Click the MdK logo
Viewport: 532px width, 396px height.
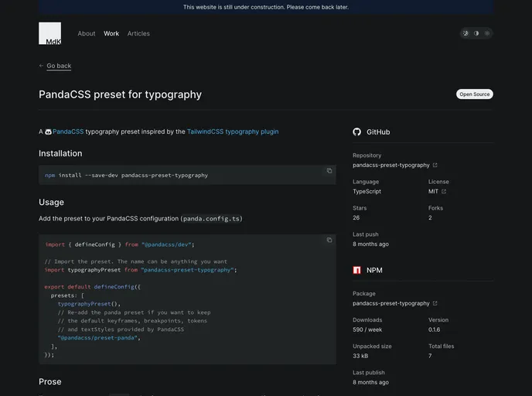[49, 33]
